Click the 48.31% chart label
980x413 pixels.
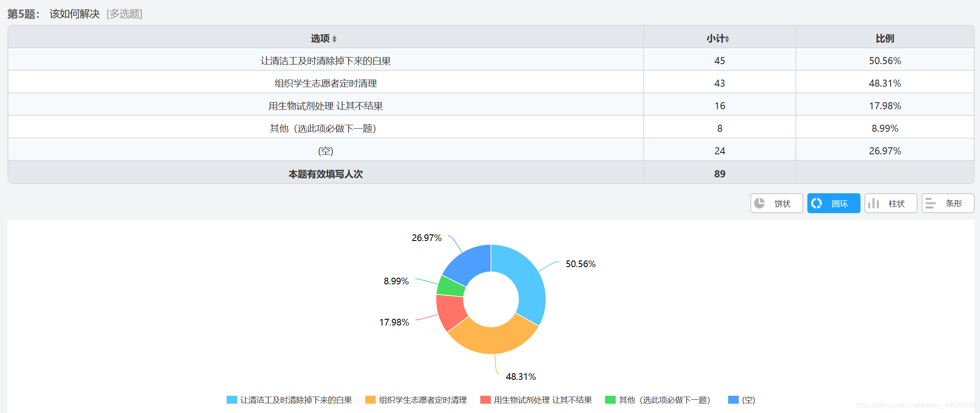click(521, 377)
